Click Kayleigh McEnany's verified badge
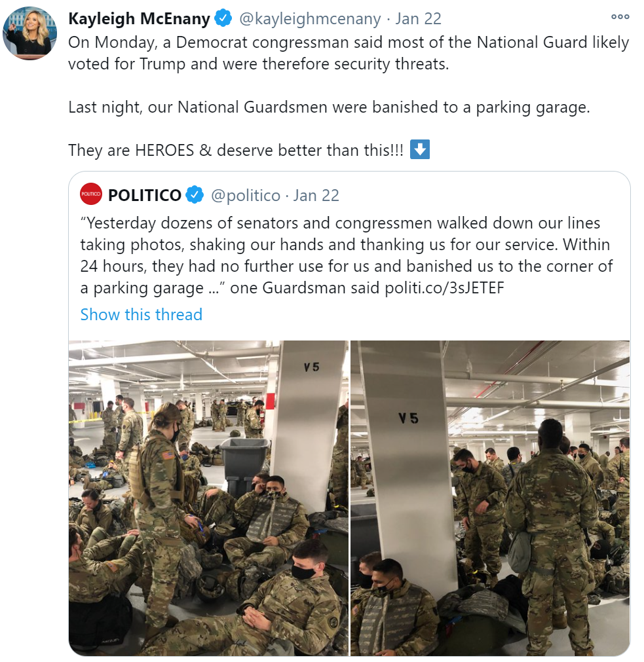The height and width of the screenshot is (662, 644). (223, 18)
